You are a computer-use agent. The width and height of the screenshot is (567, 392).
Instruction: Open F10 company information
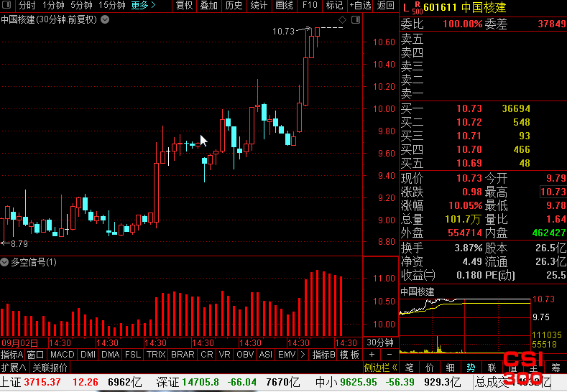pyautogui.click(x=310, y=5)
